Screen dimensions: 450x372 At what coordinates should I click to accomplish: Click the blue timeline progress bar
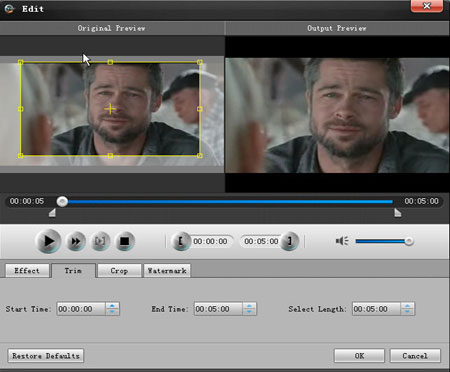coord(230,202)
